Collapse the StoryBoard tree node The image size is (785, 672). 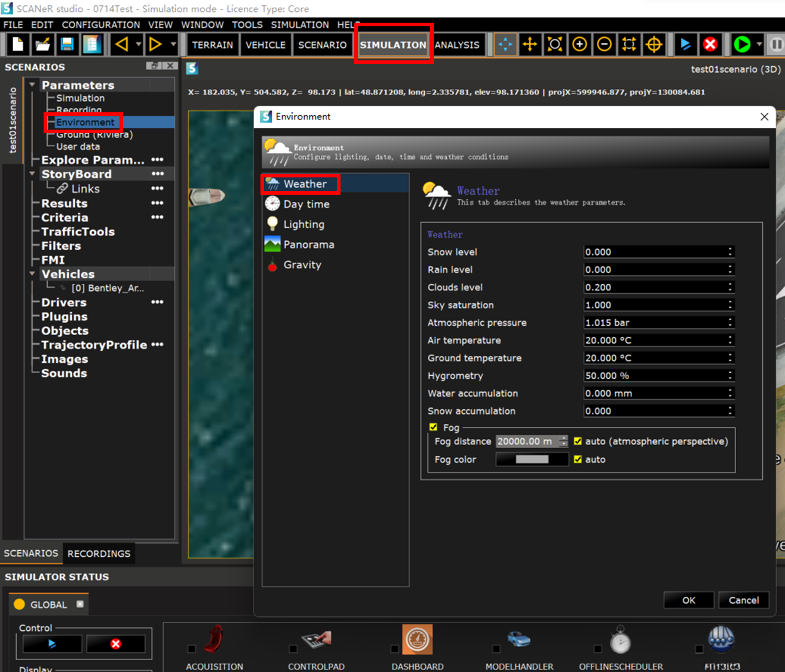click(x=32, y=174)
